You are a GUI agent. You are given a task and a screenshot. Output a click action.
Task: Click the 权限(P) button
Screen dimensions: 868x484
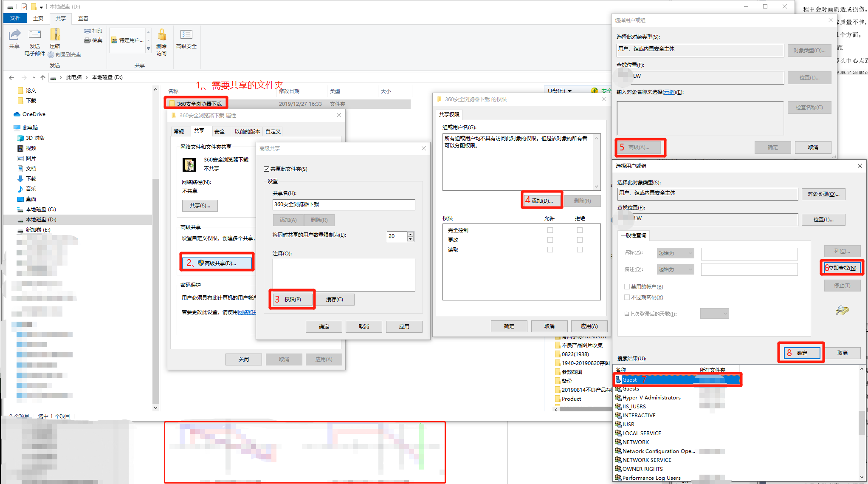(292, 300)
